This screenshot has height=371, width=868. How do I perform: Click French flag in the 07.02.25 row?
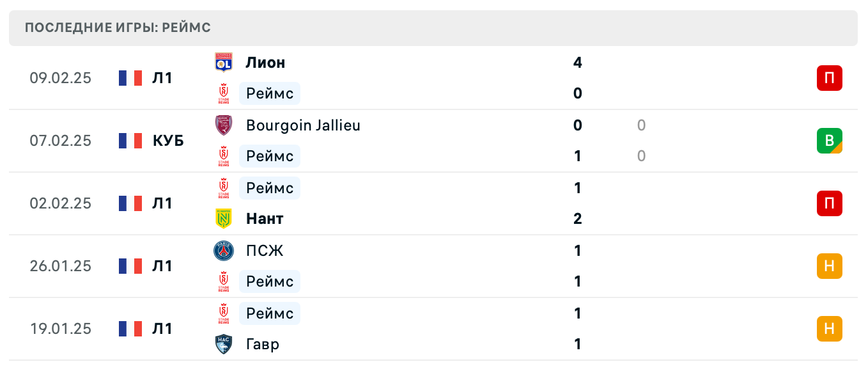130,141
